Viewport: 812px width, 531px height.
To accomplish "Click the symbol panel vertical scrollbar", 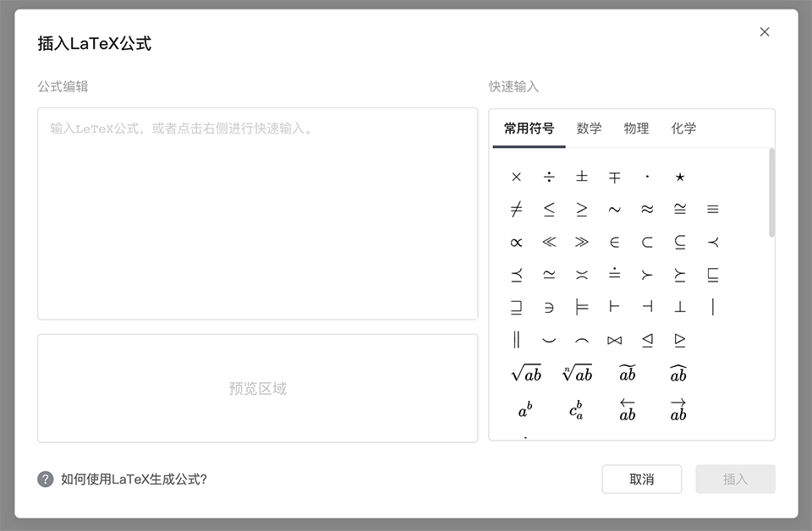I will coord(771,193).
